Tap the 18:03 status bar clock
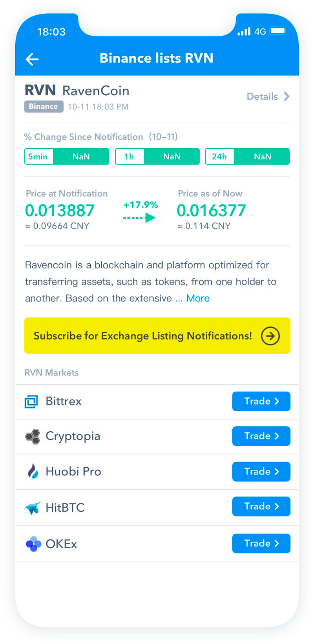314x644 pixels. [x=51, y=32]
